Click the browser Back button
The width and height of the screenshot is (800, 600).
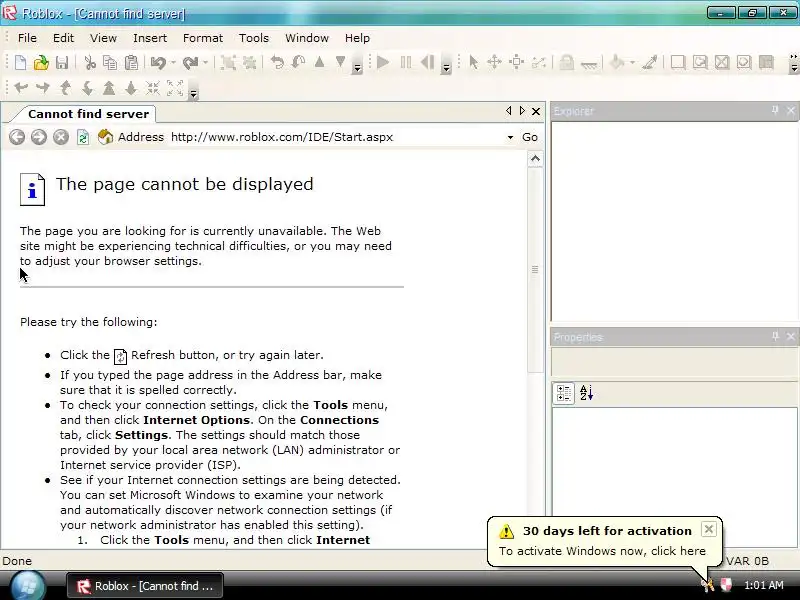click(x=17, y=137)
